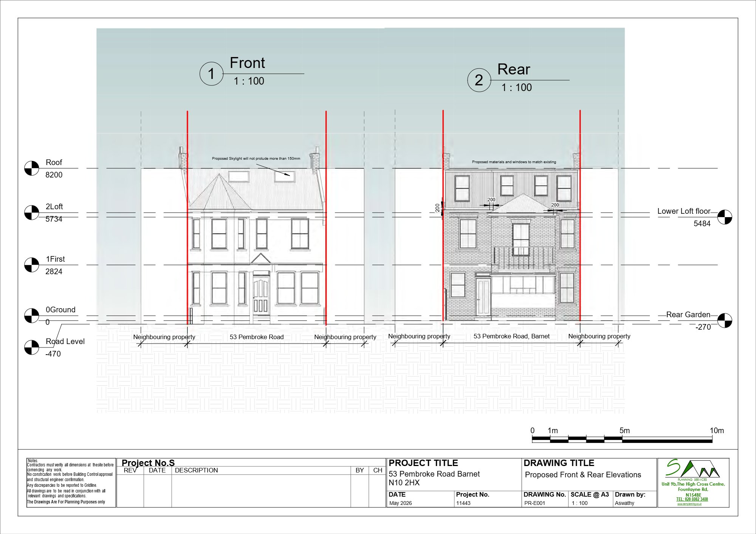Viewport: 756px width, 534px height.
Task: Select the "53 Pembroke Road" front elevation label
Action: pos(256,337)
